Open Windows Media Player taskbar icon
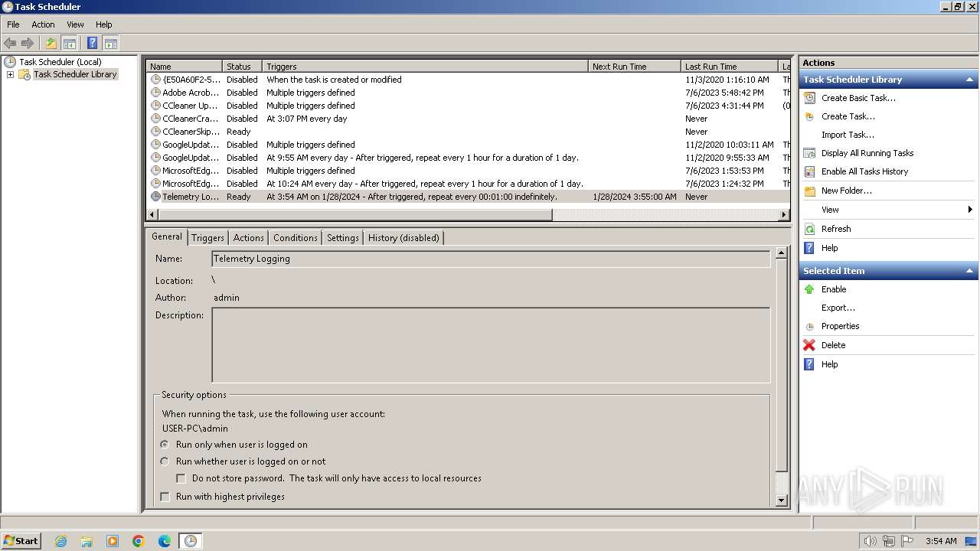980x551 pixels. 113,541
